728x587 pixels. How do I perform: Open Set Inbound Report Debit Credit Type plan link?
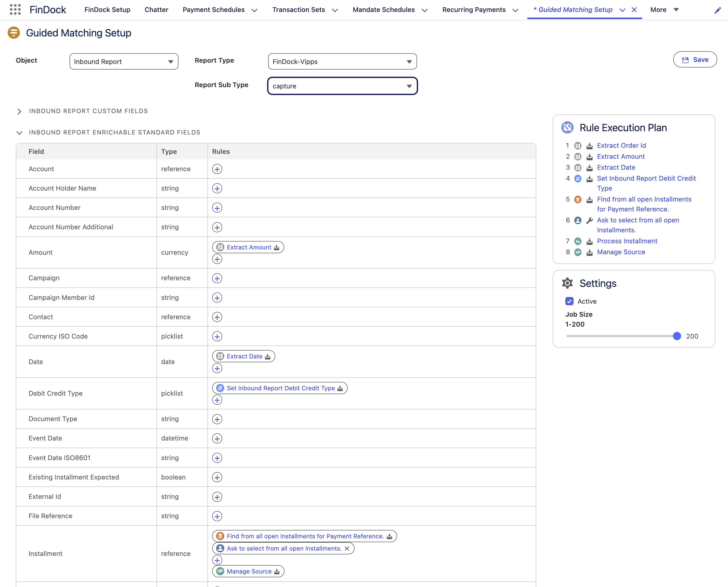(646, 183)
